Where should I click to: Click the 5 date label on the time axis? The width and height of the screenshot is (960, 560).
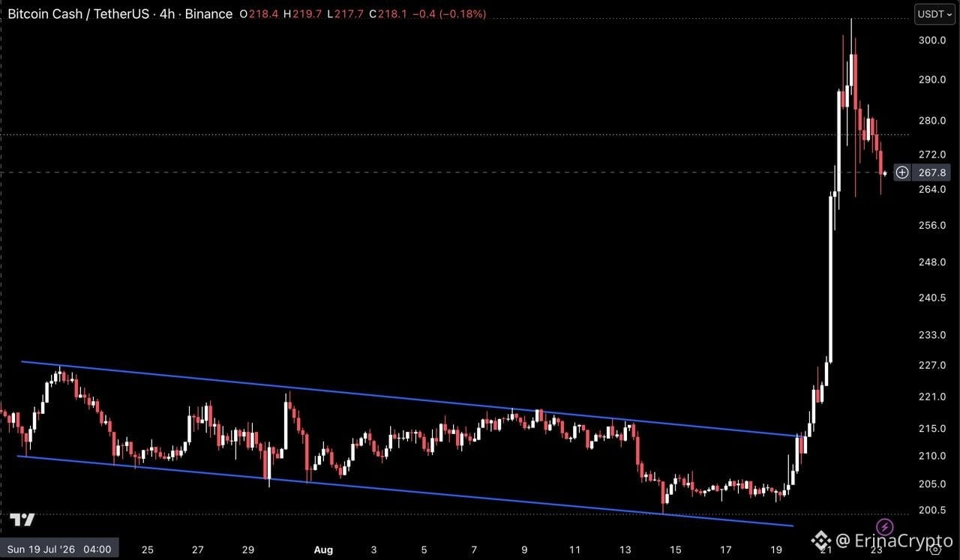(x=424, y=550)
